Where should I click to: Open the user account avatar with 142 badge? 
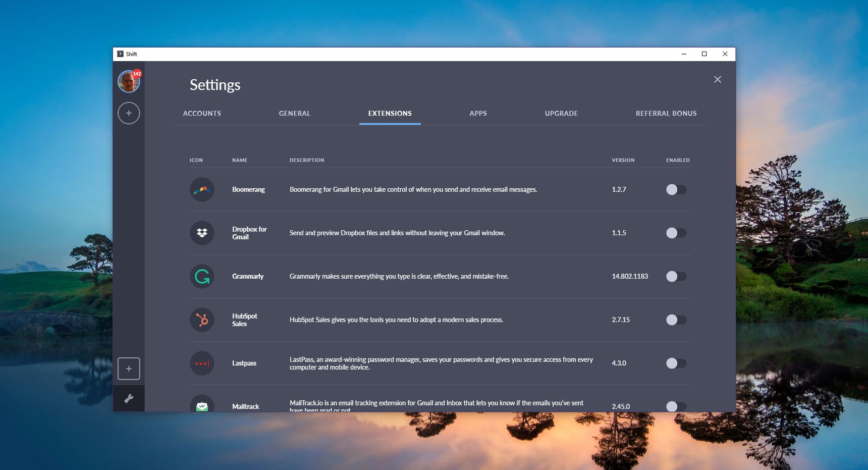pos(129,81)
